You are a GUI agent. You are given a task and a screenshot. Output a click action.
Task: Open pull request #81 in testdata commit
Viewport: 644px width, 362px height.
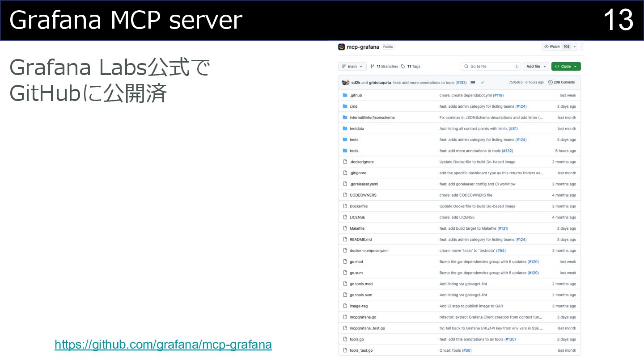click(513, 128)
